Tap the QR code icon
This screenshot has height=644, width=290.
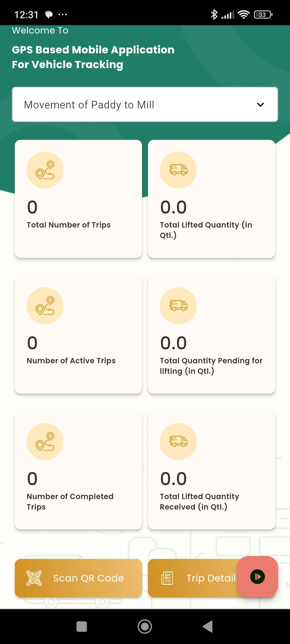click(34, 578)
